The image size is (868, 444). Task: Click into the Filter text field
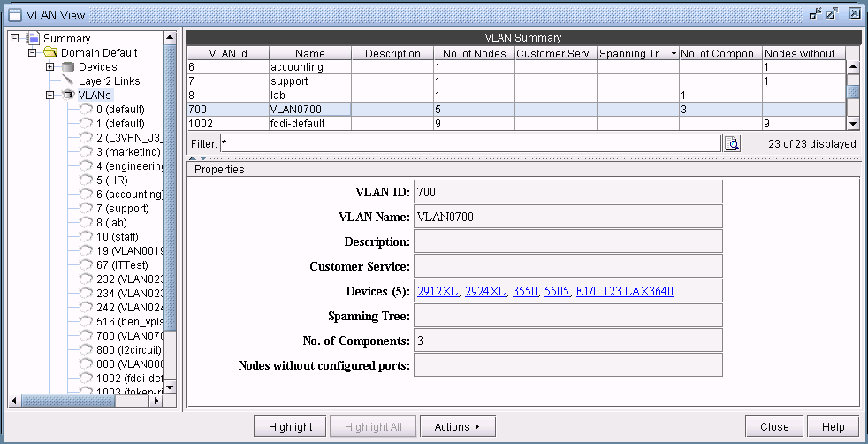coord(469,144)
